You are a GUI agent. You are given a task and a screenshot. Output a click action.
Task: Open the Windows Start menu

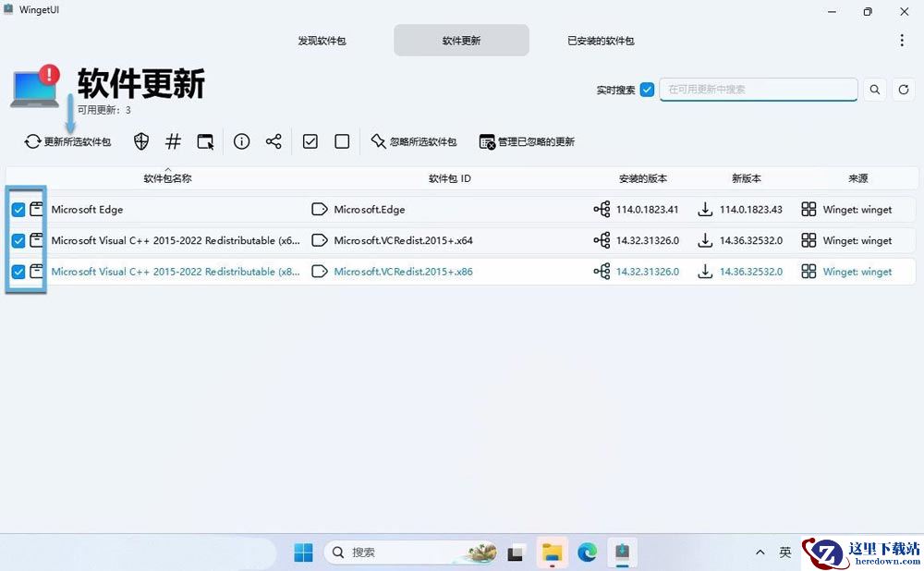[x=303, y=553]
